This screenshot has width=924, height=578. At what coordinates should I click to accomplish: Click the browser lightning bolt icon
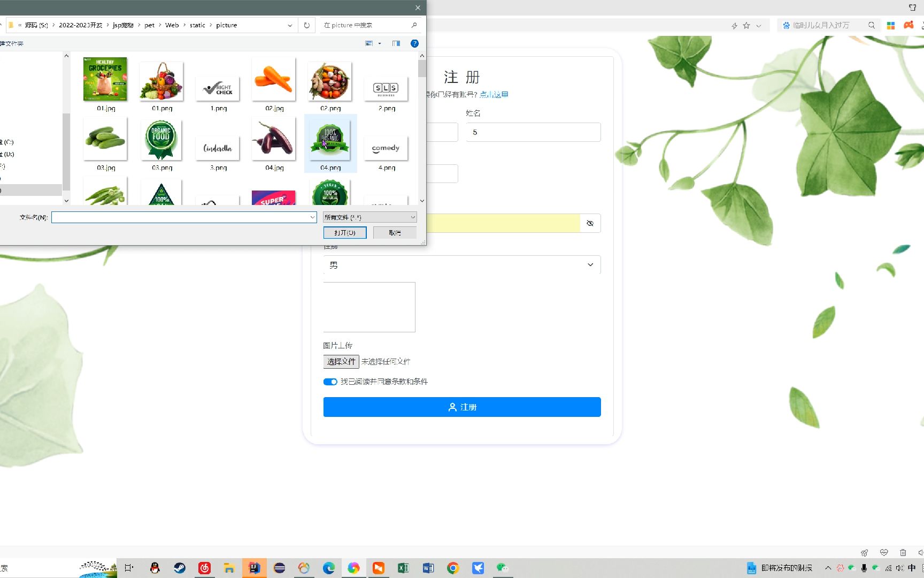[x=734, y=25]
